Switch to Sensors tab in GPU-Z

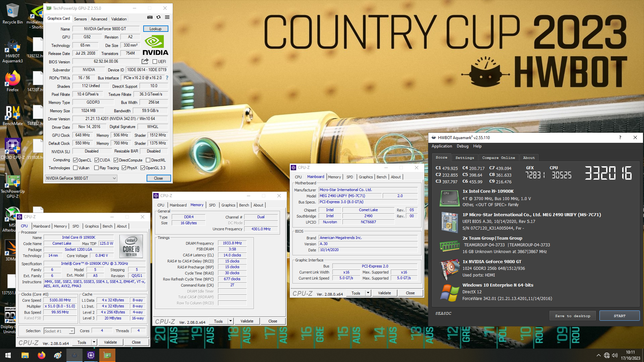pos(80,19)
